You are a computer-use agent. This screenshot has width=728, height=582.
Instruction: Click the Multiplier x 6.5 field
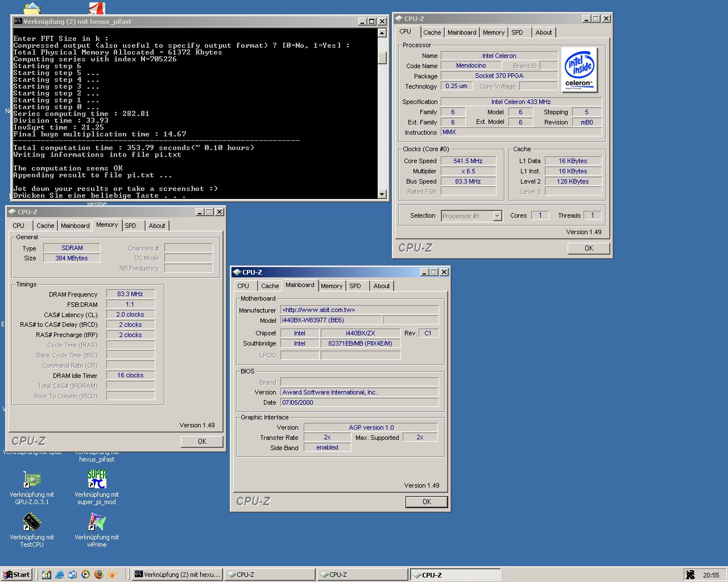(x=468, y=172)
